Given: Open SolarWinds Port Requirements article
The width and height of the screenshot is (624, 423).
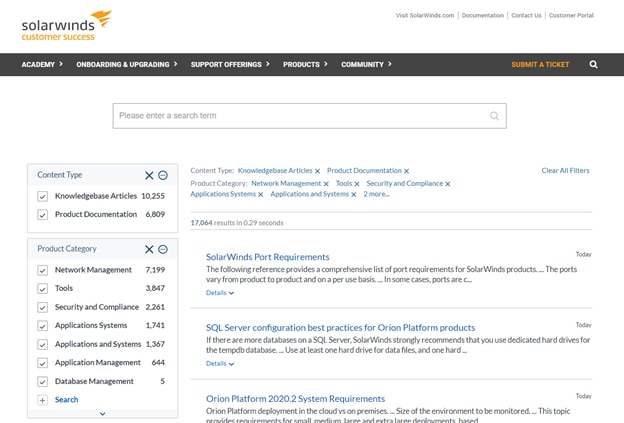Looking at the screenshot, I should click(x=267, y=257).
